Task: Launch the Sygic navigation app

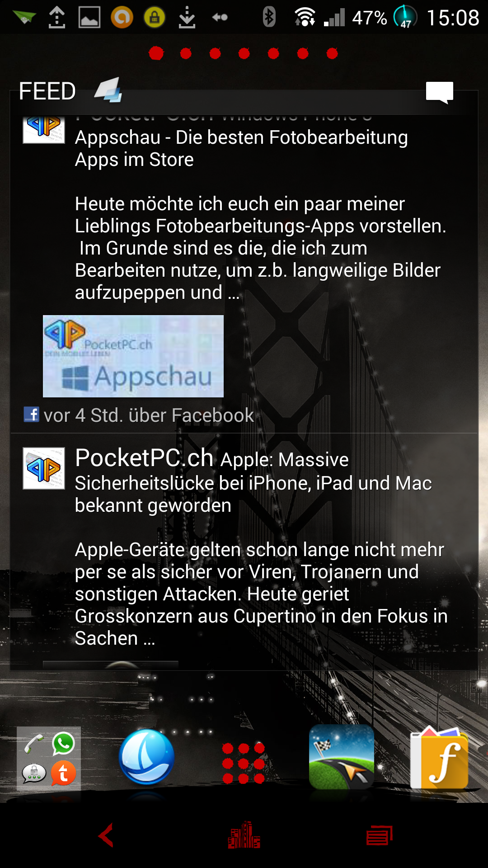Action: coord(342,757)
